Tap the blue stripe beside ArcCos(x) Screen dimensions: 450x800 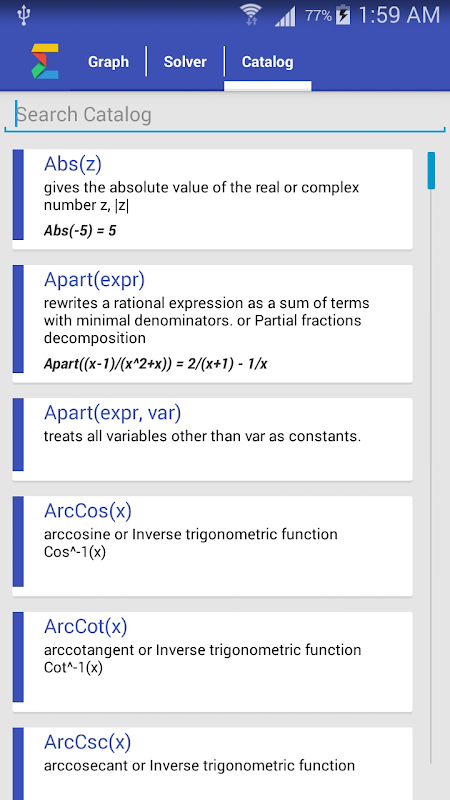pos(18,541)
